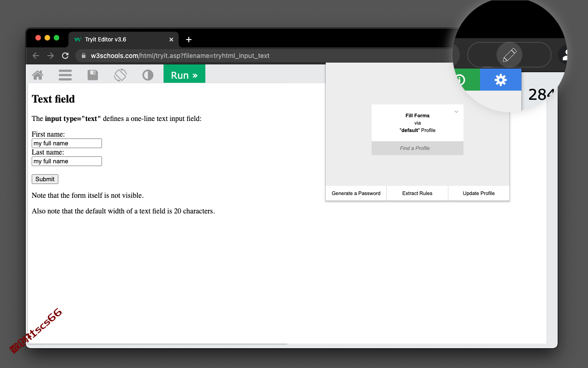This screenshot has width=588, height=368.
Task: Click the green info button
Action: click(x=466, y=80)
